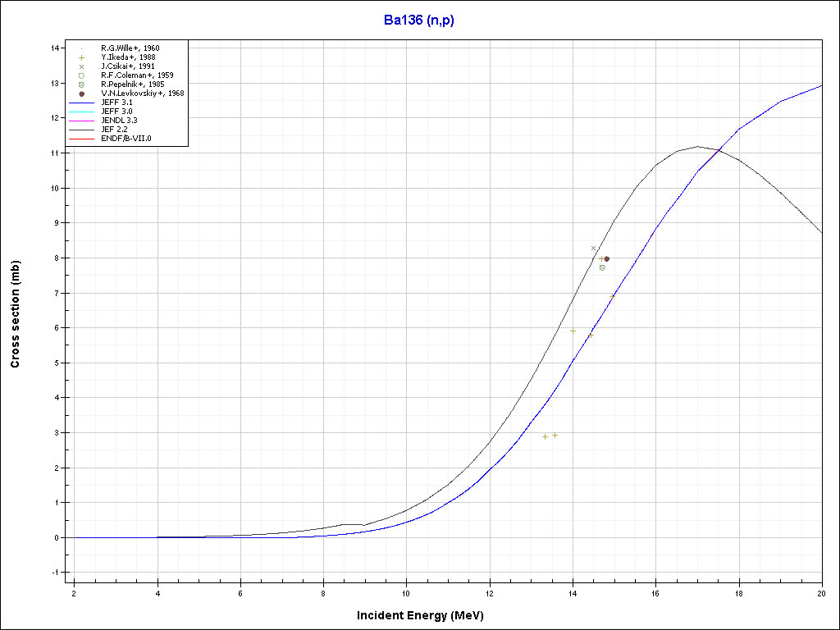
Task: Select the green Pepelnik data point on plot
Action: click(602, 267)
